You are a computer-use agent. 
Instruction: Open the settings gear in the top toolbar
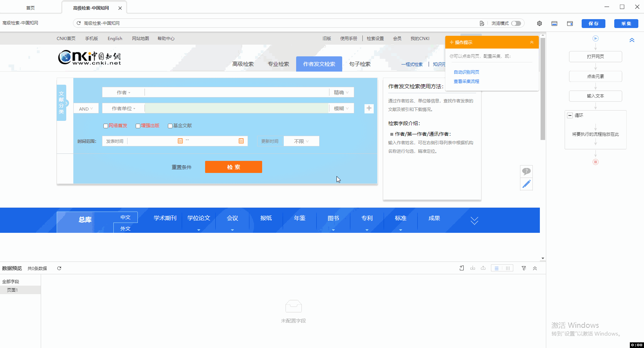pos(539,23)
